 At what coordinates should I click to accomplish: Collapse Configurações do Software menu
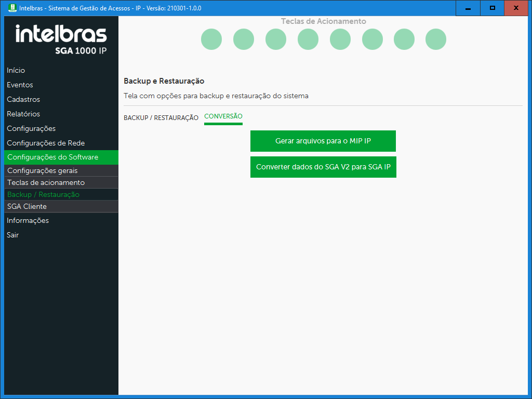pyautogui.click(x=52, y=157)
